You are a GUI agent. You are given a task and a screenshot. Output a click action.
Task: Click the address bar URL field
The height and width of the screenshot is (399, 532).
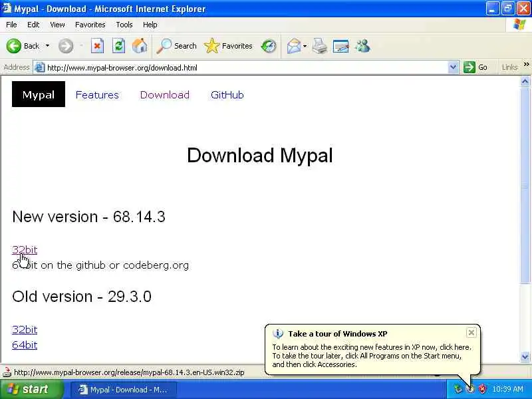(x=246, y=68)
